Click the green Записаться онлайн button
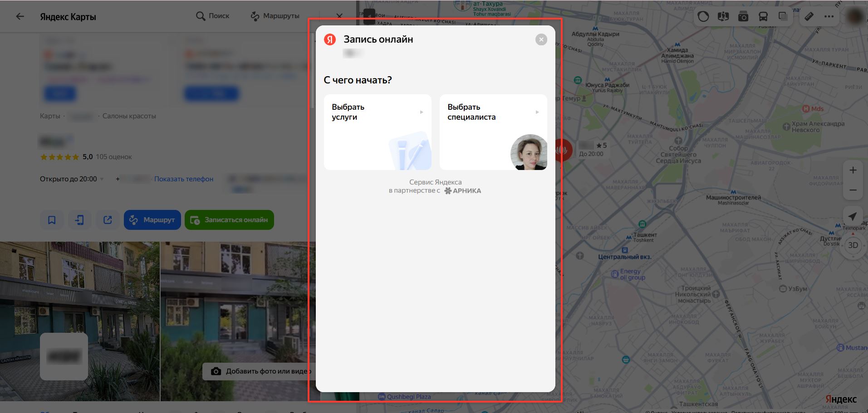The image size is (868, 413). [x=229, y=220]
